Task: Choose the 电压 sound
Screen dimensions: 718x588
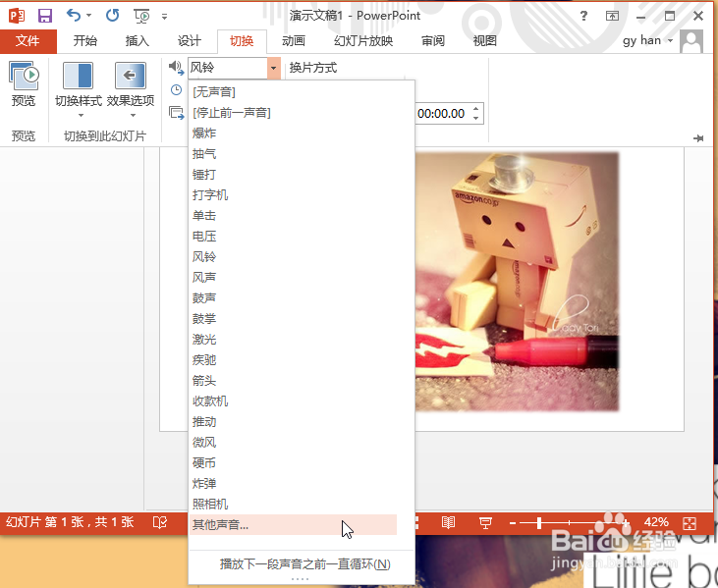Action: tap(293, 237)
